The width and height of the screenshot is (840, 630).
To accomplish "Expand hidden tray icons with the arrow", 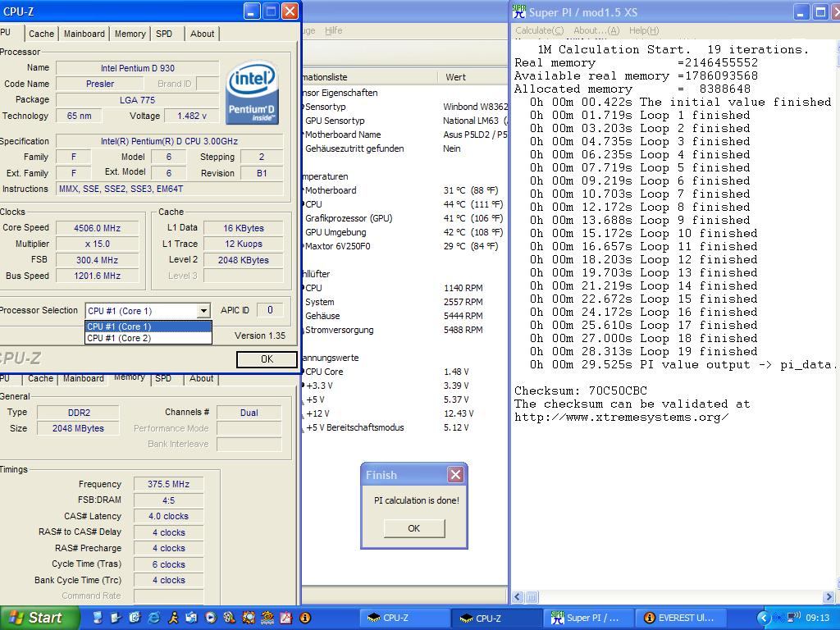I will 764,618.
